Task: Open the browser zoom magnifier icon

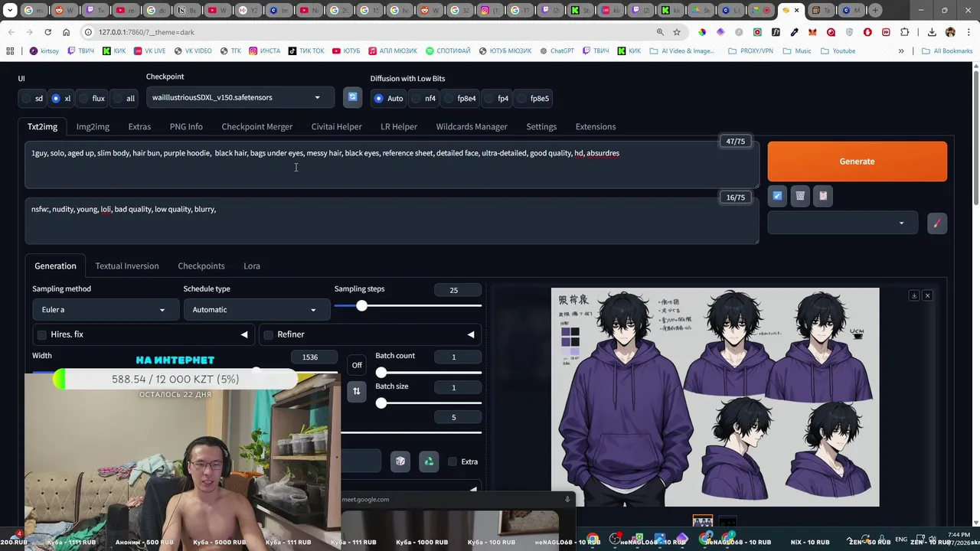Action: coord(660,32)
